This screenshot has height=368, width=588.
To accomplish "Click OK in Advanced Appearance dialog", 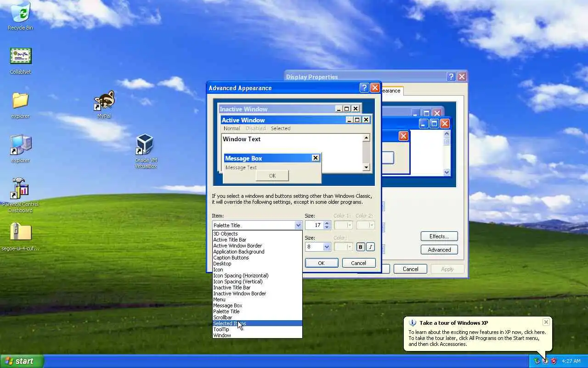I will point(322,263).
